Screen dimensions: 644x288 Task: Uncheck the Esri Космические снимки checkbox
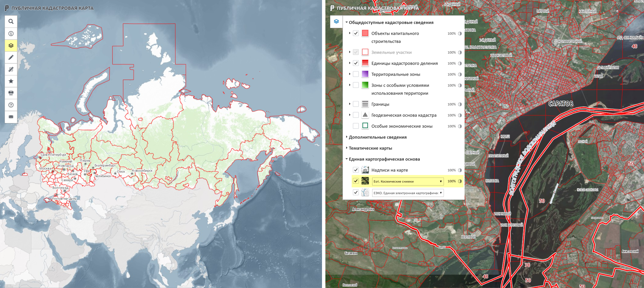tap(356, 181)
